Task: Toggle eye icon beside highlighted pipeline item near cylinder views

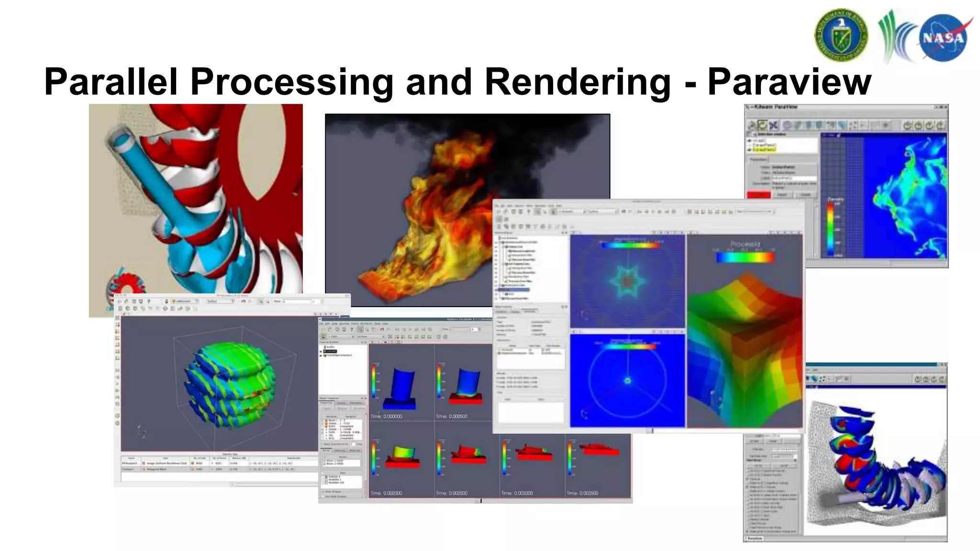Action: point(322,352)
